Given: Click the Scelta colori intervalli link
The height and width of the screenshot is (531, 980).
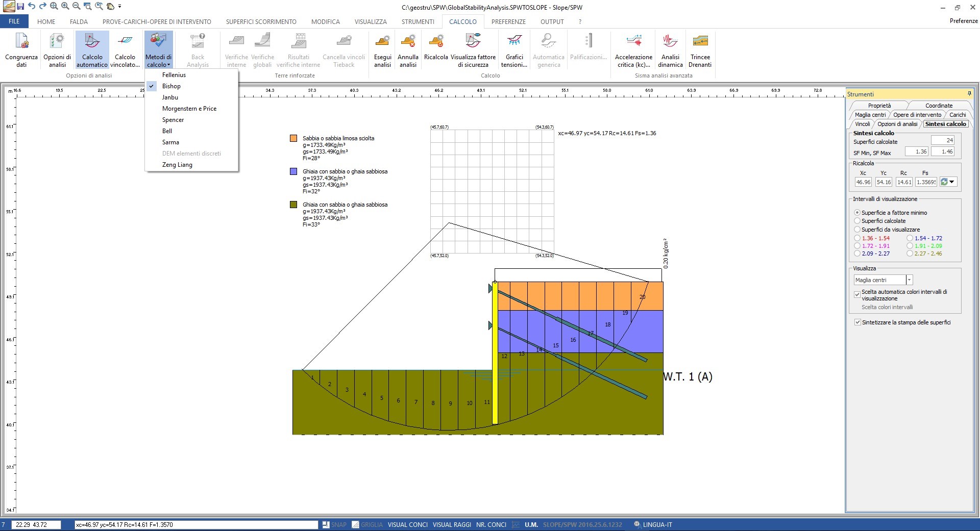Looking at the screenshot, I should (887, 307).
